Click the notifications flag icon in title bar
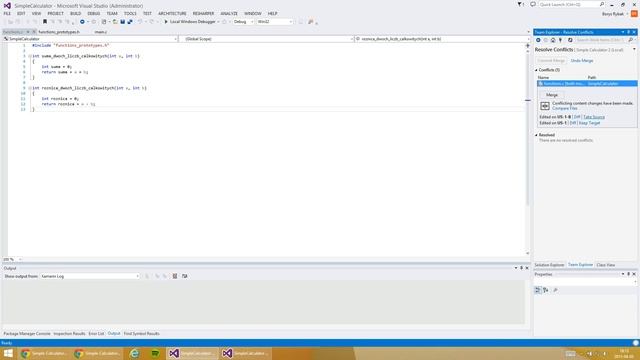Viewport: 640px width, 360px height. (x=520, y=4)
